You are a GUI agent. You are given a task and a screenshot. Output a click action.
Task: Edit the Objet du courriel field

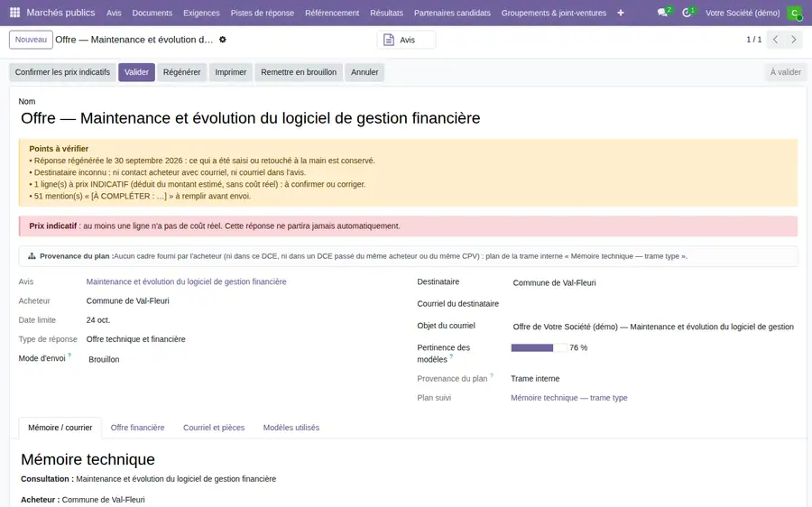(654, 327)
